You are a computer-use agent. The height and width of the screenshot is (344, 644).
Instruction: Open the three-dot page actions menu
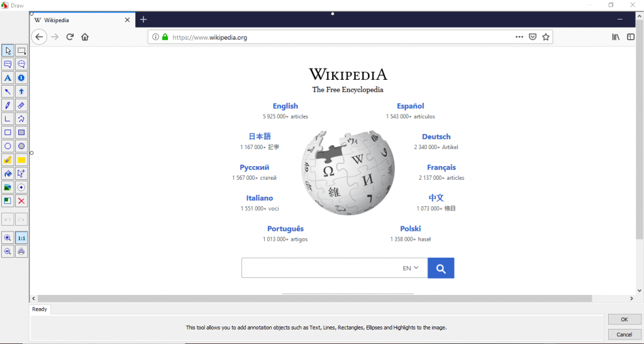point(519,37)
